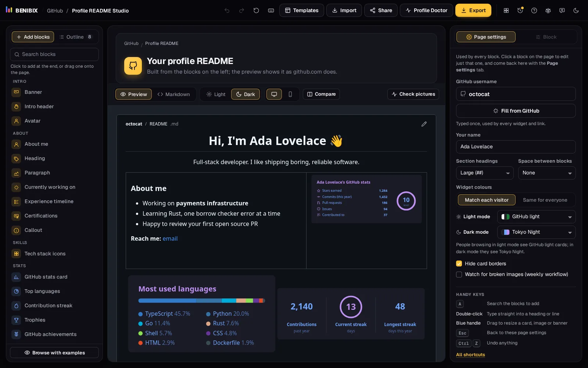Switch preview to Dark theme
The width and height of the screenshot is (588, 368).
click(x=245, y=94)
